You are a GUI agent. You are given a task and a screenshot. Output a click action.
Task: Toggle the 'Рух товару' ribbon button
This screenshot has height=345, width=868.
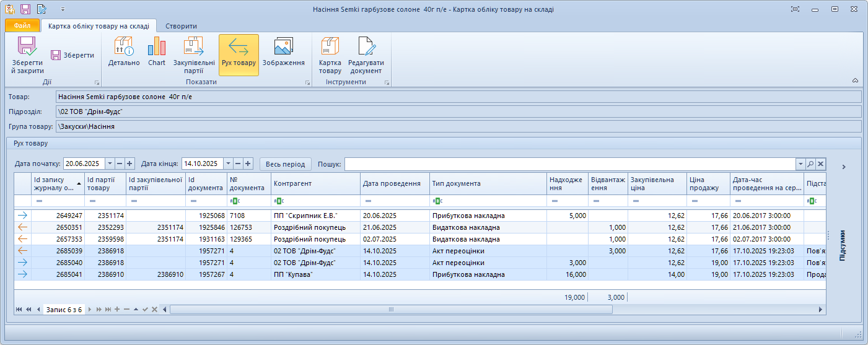coord(239,55)
